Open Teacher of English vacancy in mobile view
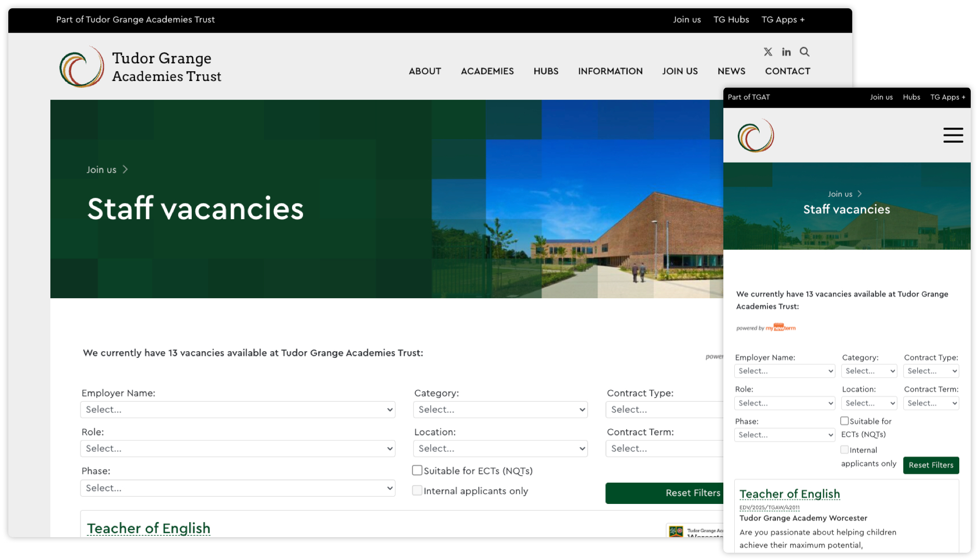Image resolution: width=978 pixels, height=560 pixels. click(x=789, y=494)
